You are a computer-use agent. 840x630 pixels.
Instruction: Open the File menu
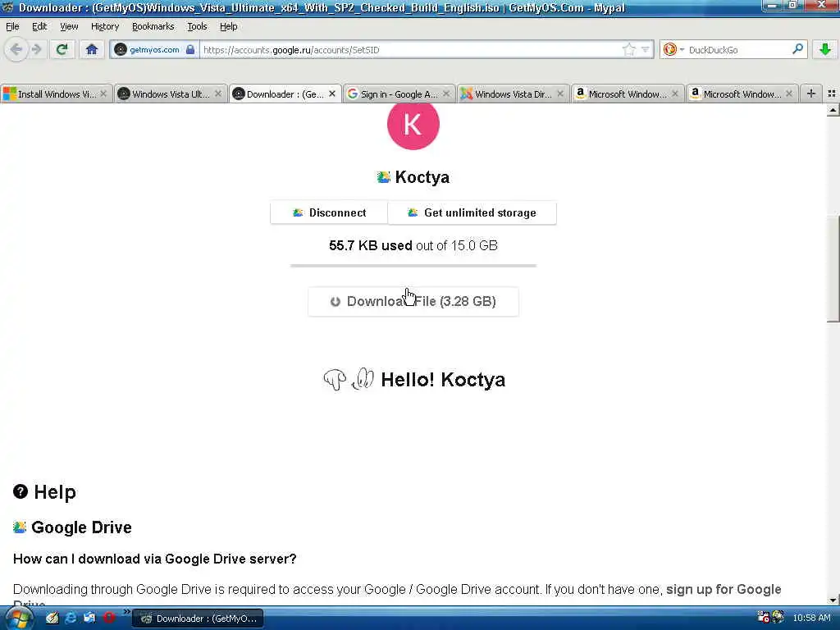pos(12,26)
